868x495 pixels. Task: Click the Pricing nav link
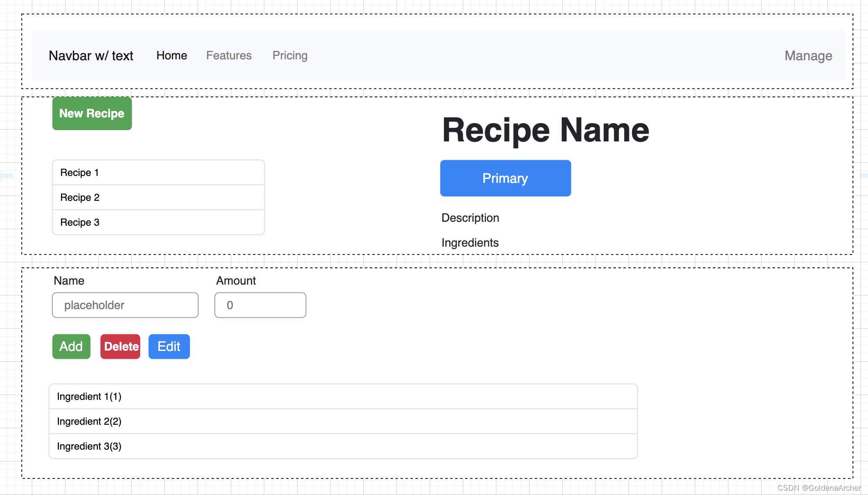click(x=290, y=55)
